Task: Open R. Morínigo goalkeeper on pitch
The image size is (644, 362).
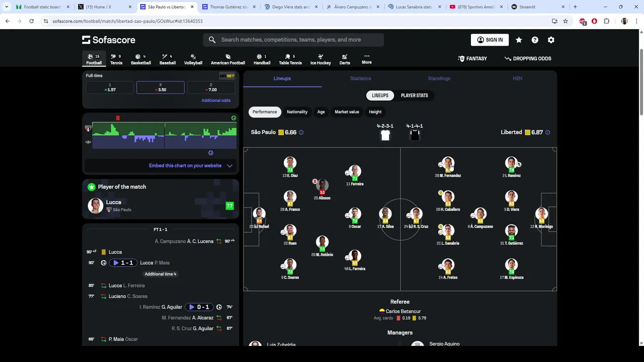Action: click(542, 218)
